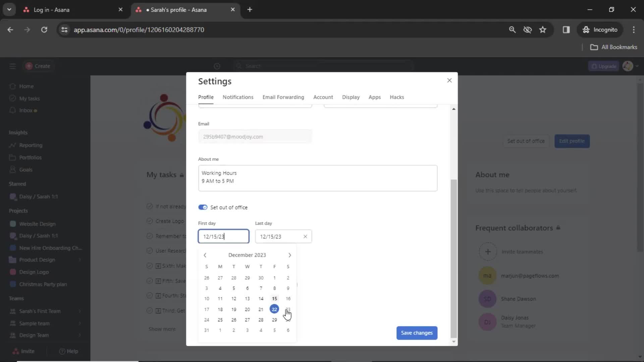Clear the Last day date field
644x362 pixels.
305,236
